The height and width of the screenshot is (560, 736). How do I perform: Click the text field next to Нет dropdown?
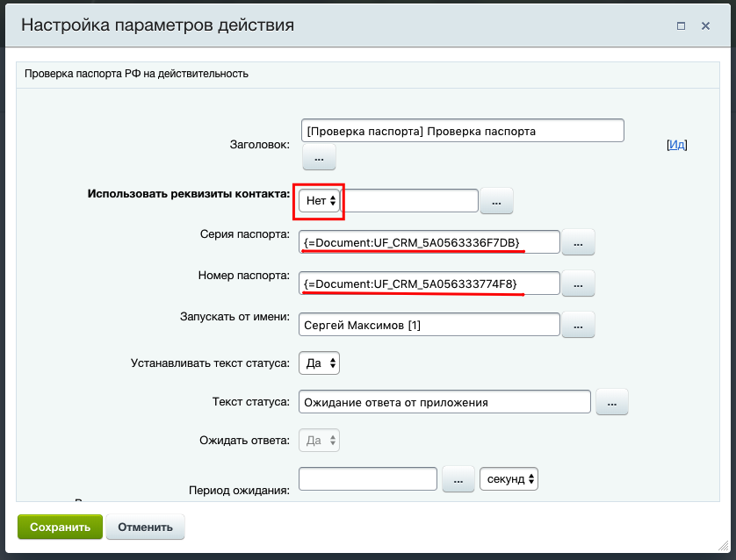click(409, 201)
